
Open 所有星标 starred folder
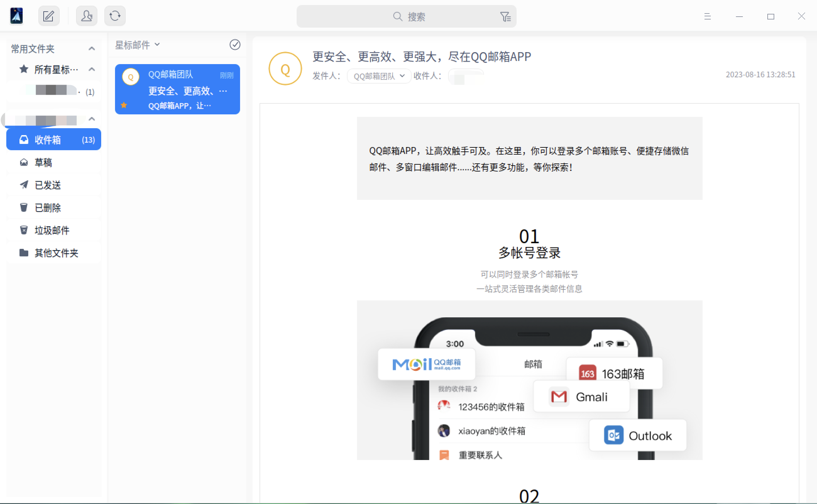point(54,69)
